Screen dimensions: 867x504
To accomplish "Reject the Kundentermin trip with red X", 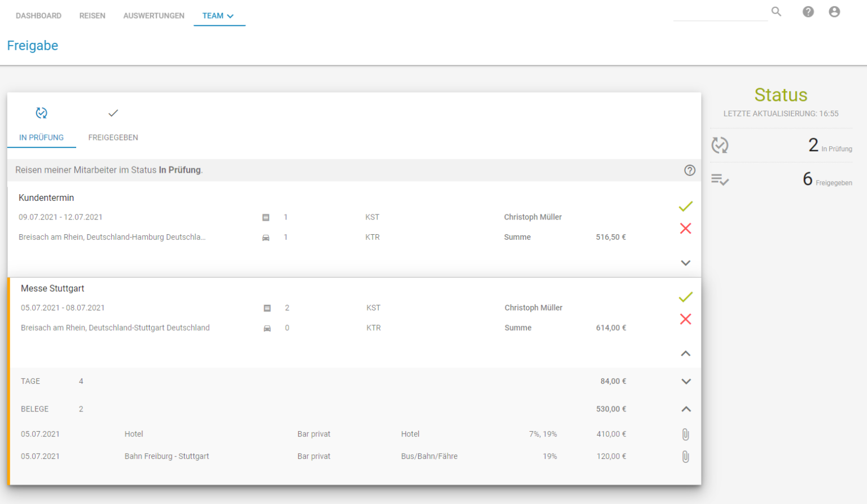I will pyautogui.click(x=686, y=228).
